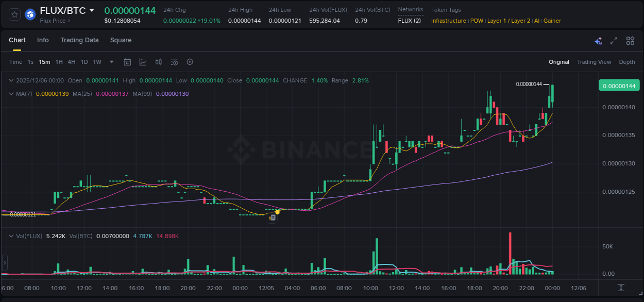
Task: Switch to the Info tab
Action: pyautogui.click(x=43, y=40)
